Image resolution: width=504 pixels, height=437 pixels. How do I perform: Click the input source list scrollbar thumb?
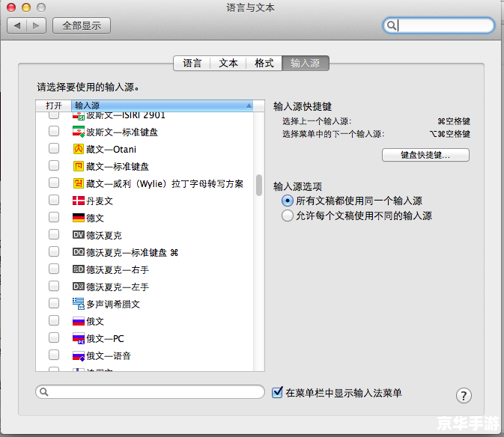pyautogui.click(x=259, y=186)
